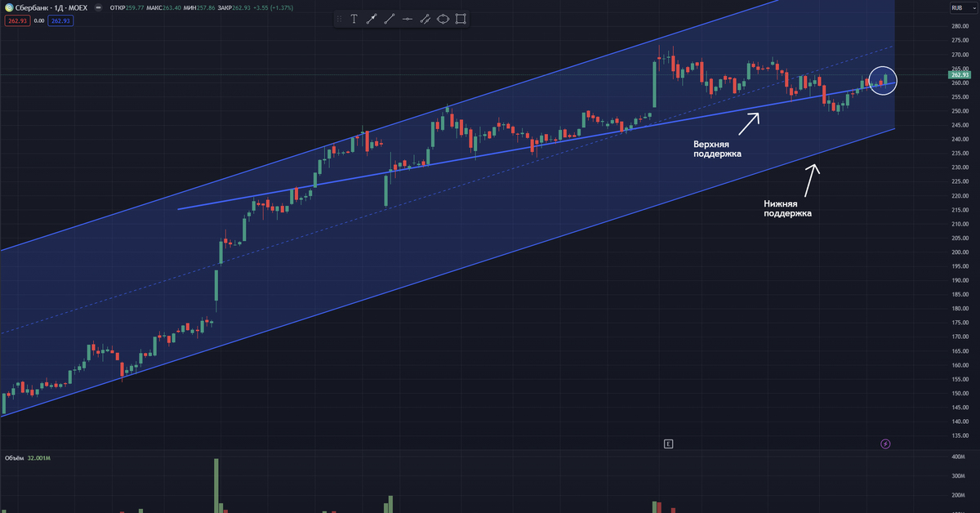Click the red 262.93 sell price button
This screenshot has height=513, width=980.
click(16, 20)
